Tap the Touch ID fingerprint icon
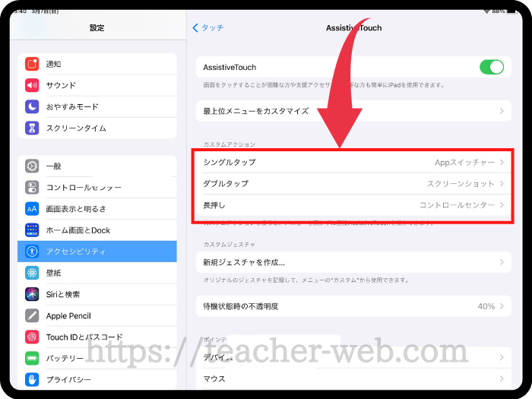The width and height of the screenshot is (532, 399). (x=32, y=337)
